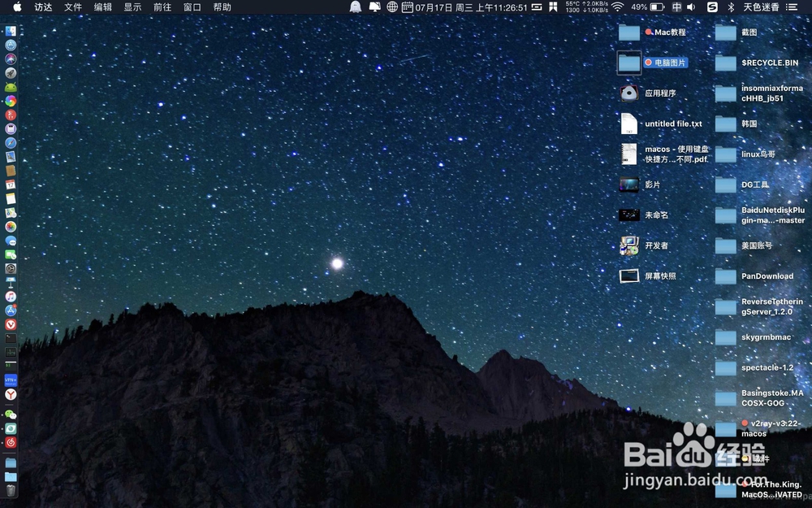
Task: Open the yellow Notes app in Dock
Action: 11,198
